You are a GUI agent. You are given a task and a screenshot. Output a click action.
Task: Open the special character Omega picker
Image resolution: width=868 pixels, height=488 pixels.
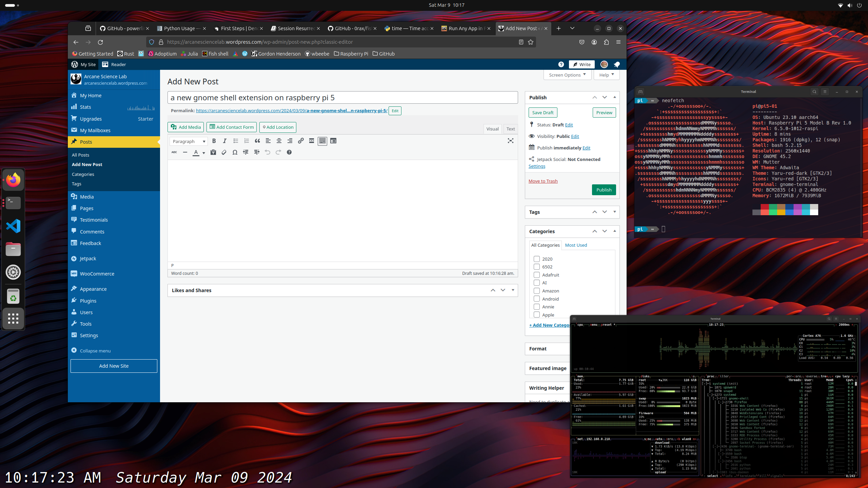tap(235, 152)
